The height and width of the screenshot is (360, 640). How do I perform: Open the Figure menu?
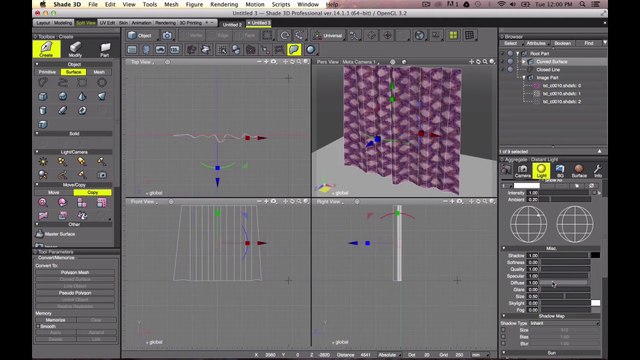194,4
